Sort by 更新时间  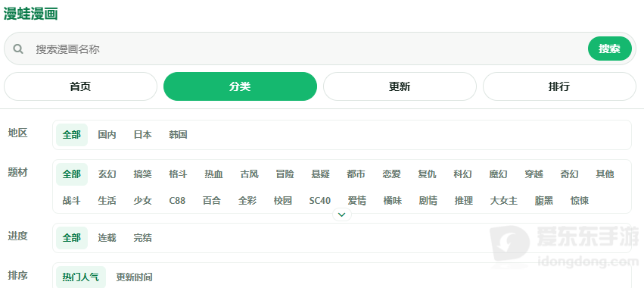(x=134, y=277)
